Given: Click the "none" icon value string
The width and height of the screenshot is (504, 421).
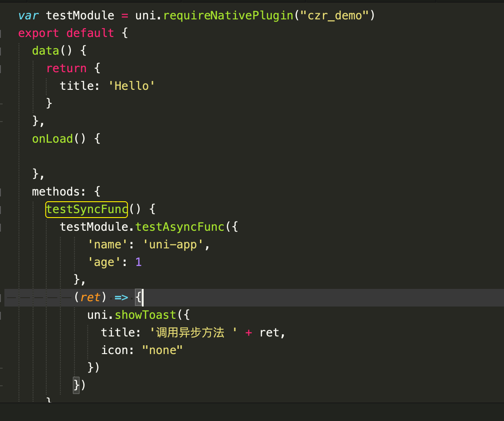Looking at the screenshot, I should 162,350.
